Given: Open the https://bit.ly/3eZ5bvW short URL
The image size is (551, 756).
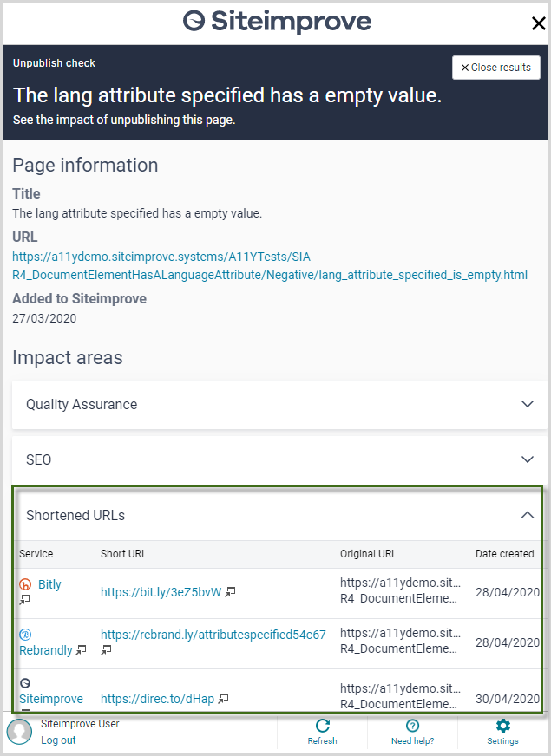Looking at the screenshot, I should [161, 592].
